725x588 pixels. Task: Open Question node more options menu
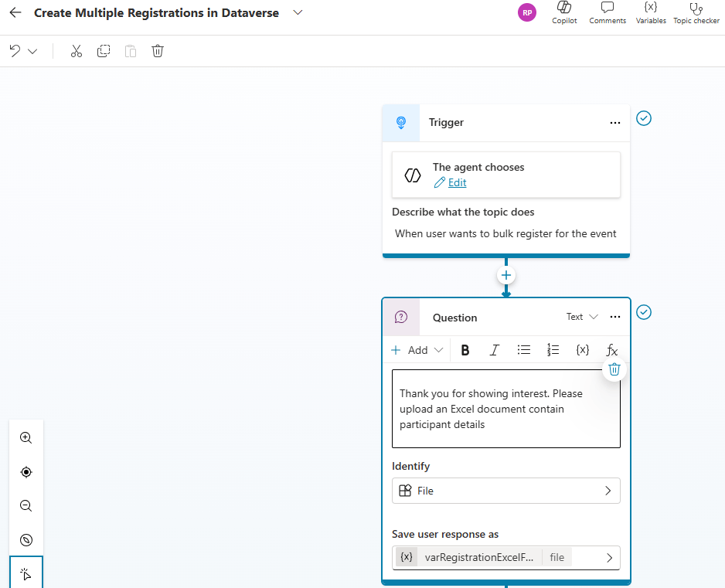(x=615, y=317)
